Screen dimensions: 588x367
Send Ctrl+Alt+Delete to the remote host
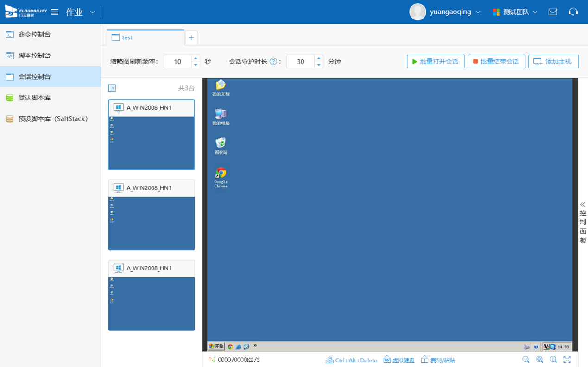[351, 360]
